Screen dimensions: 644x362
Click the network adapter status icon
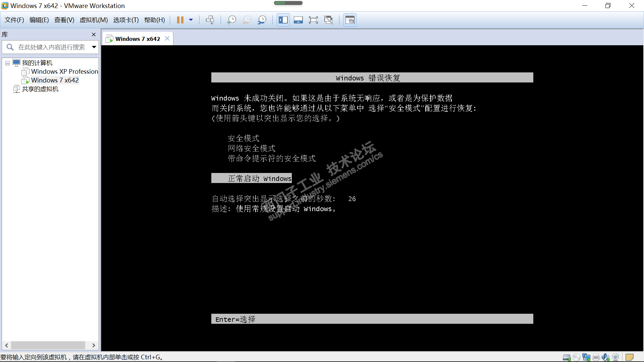[x=586, y=357]
